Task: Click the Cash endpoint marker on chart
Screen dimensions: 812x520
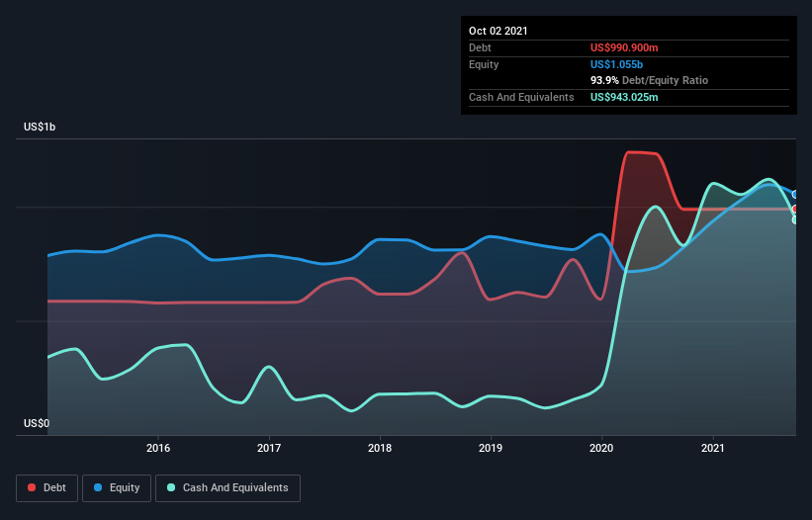Action: (x=795, y=219)
